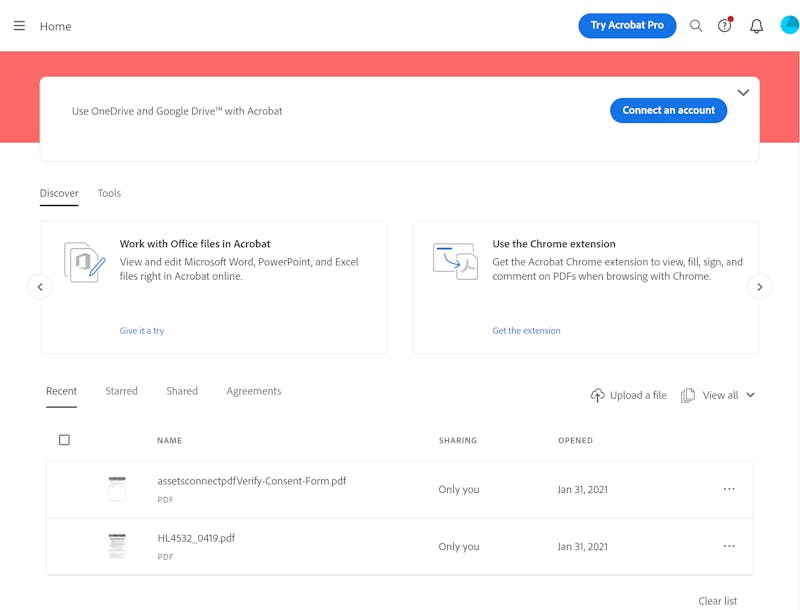Click the Use the Chrome extension heading
The image size is (800, 610).
click(554, 244)
